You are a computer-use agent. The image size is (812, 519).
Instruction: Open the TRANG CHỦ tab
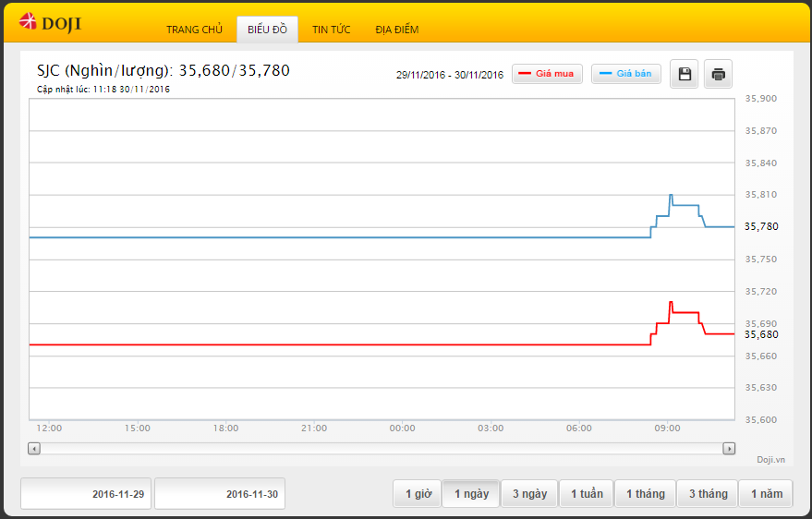[194, 30]
